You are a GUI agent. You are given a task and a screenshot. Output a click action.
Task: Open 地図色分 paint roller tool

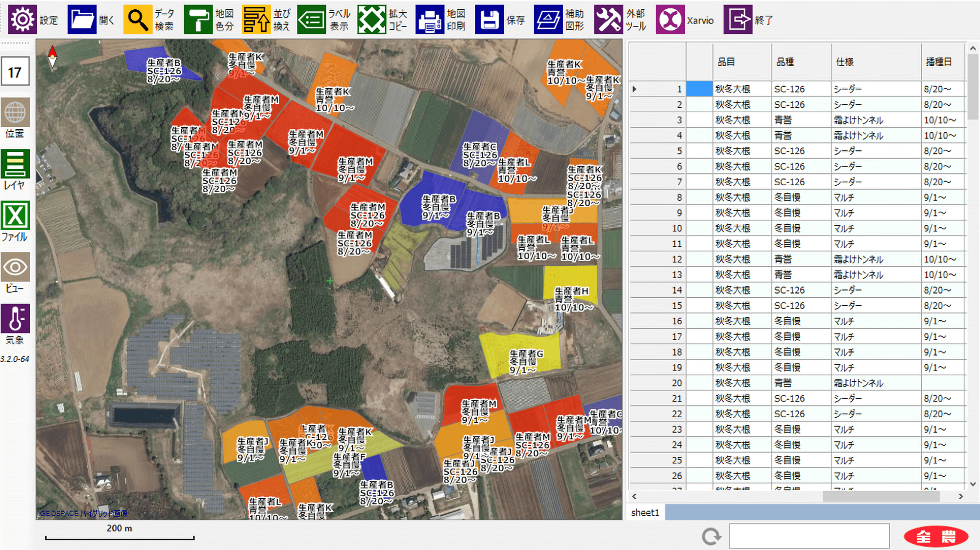(x=198, y=20)
